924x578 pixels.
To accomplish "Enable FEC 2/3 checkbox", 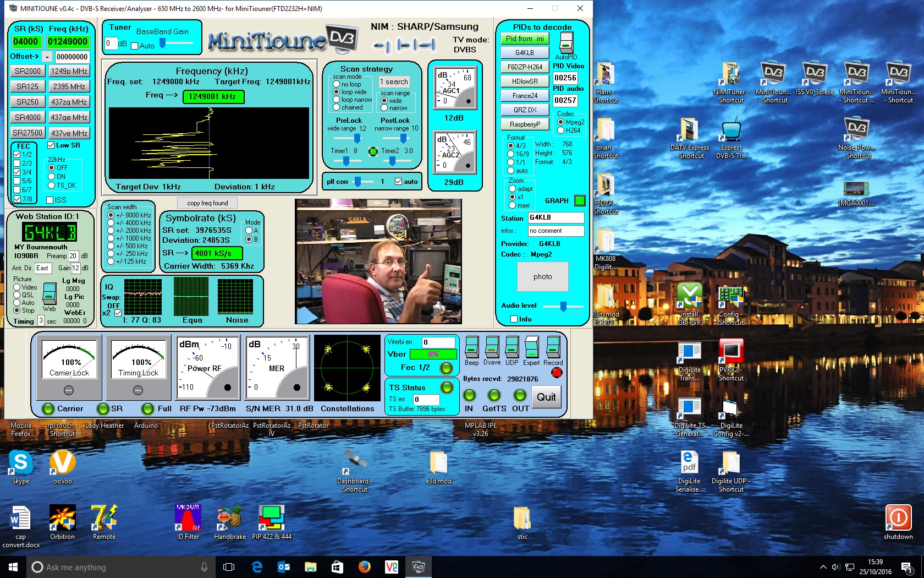I will (17, 163).
